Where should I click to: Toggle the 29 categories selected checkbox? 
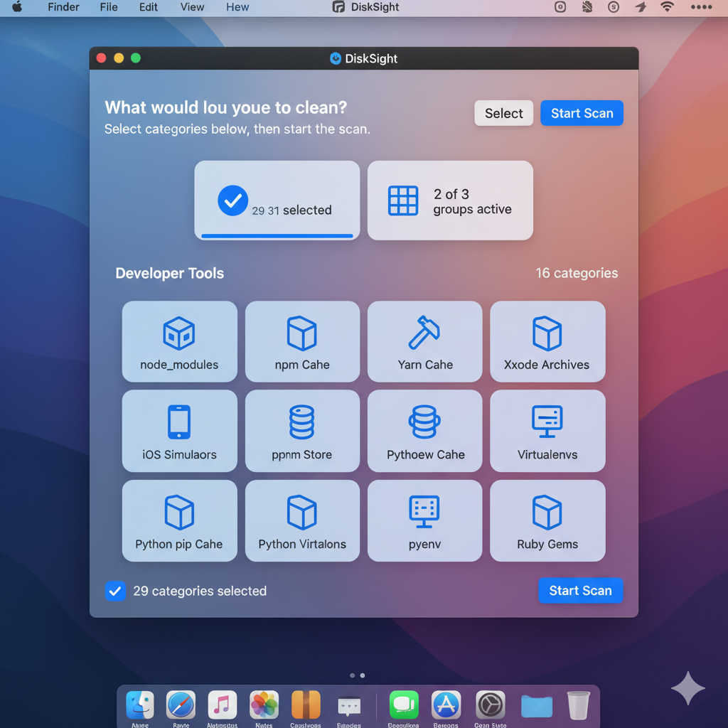tap(115, 591)
